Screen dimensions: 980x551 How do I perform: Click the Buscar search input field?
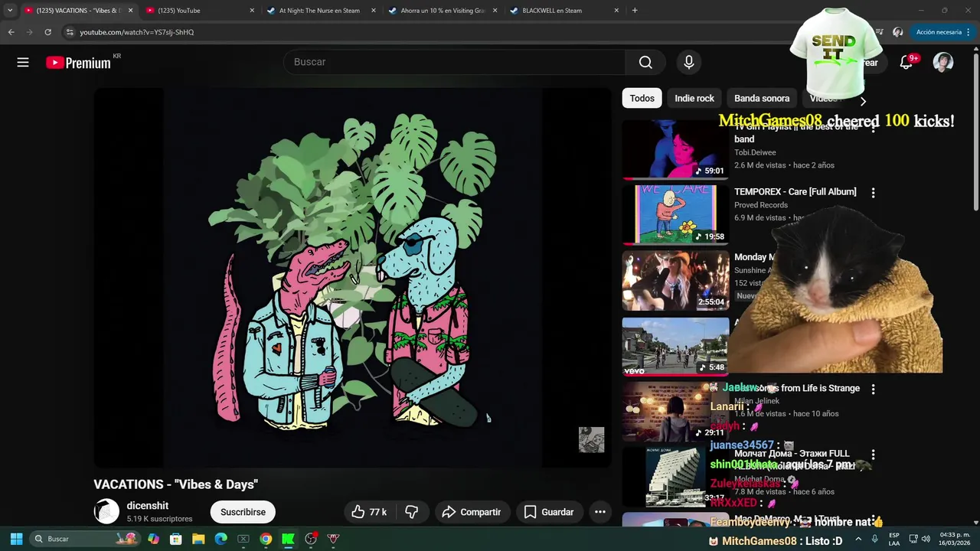coord(455,62)
